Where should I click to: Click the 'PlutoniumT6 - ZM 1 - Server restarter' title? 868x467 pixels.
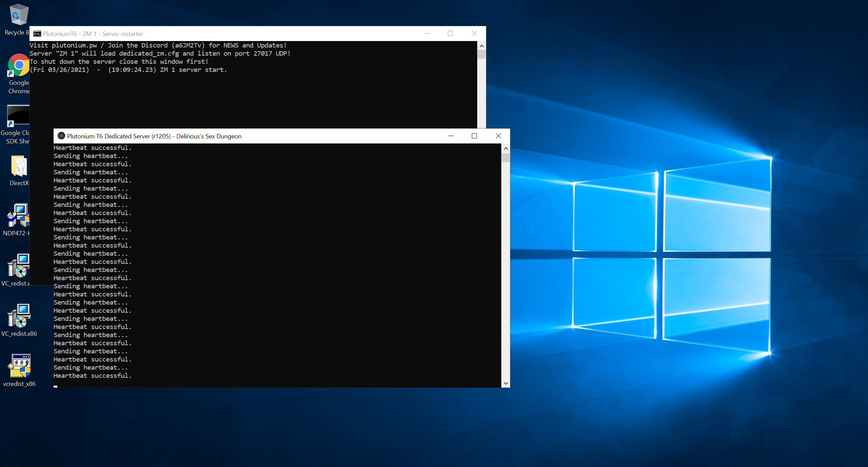point(93,34)
